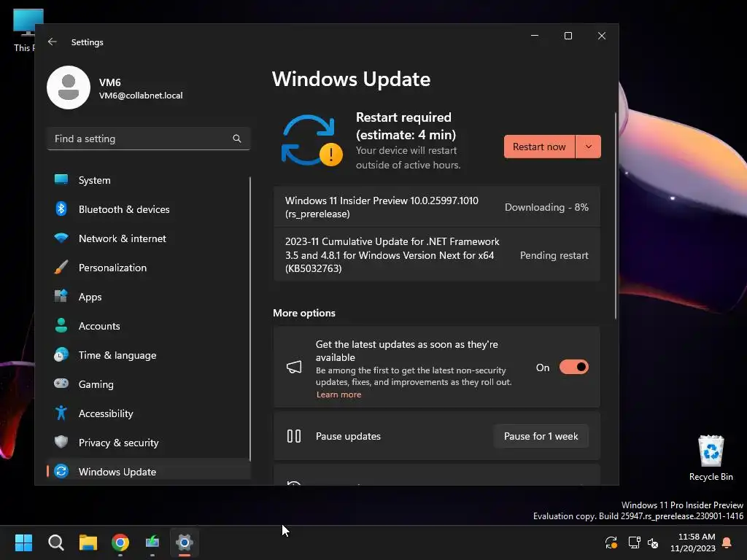Click the pause icon beside Pause updates
The height and width of the screenshot is (560, 747).
(294, 436)
